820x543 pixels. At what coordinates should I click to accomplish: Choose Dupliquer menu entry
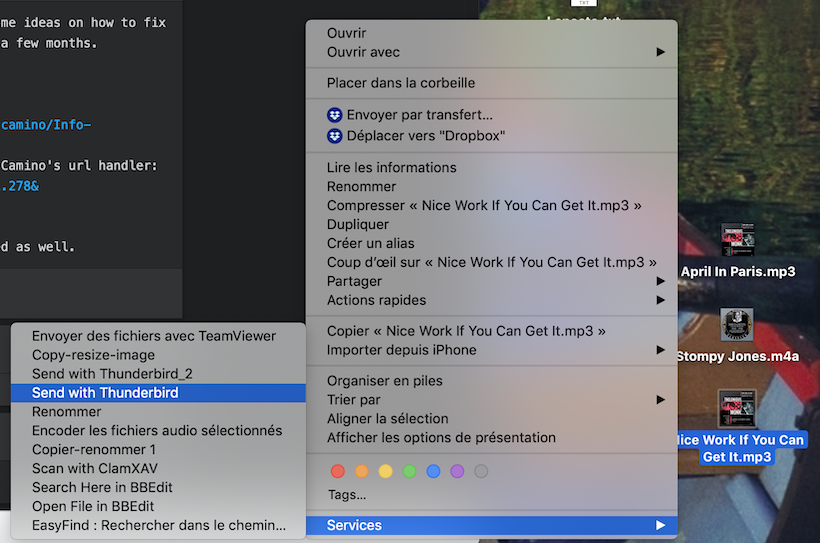pyautogui.click(x=492, y=224)
